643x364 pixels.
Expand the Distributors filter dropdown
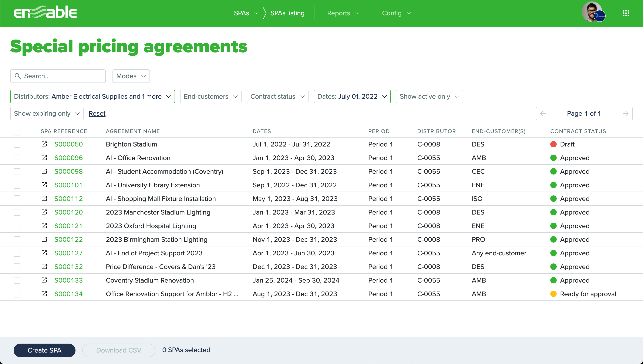pos(92,97)
